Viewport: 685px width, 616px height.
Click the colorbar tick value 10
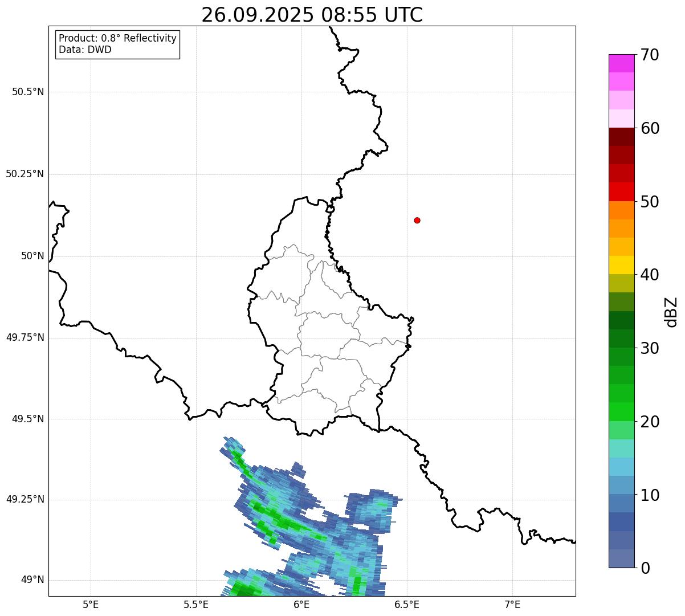(x=650, y=495)
